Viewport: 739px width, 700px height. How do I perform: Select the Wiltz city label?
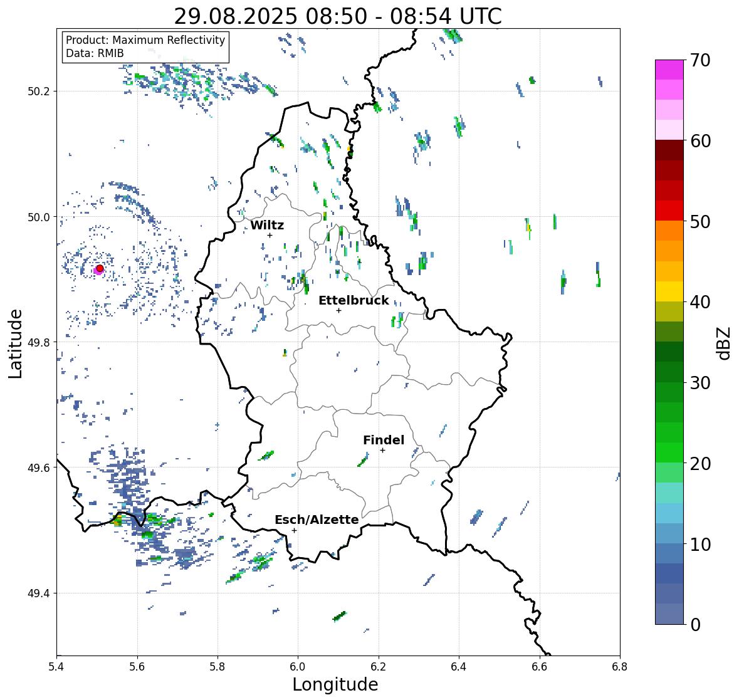coord(267,225)
